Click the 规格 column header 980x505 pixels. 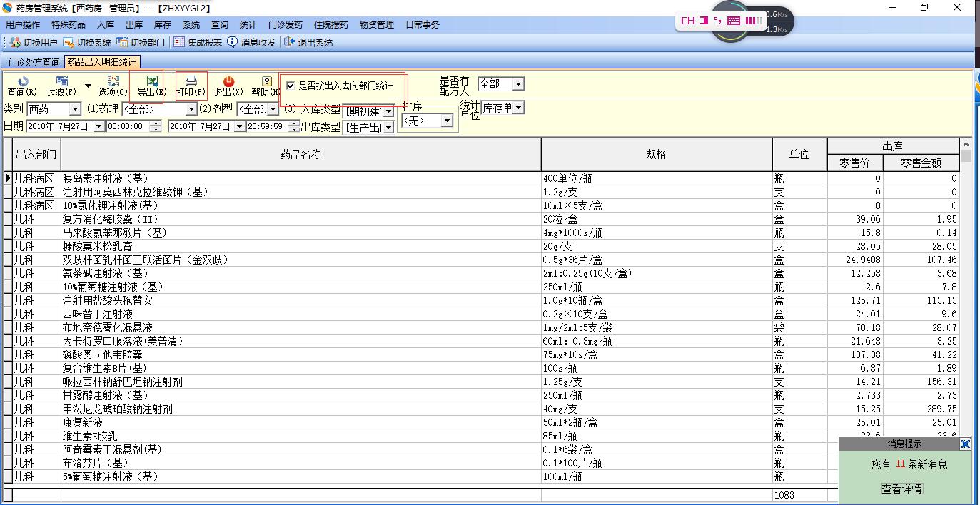tap(657, 154)
